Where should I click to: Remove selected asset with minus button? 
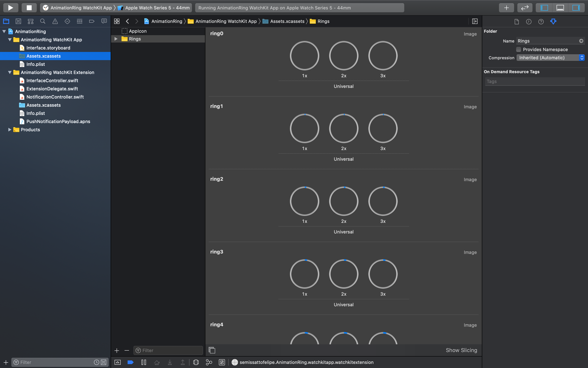click(127, 350)
